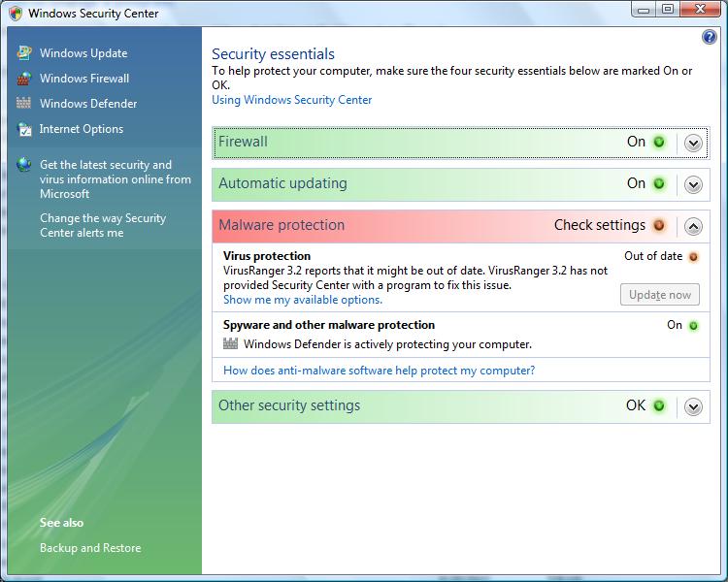Click the Update now button
728x582 pixels.
click(x=660, y=295)
